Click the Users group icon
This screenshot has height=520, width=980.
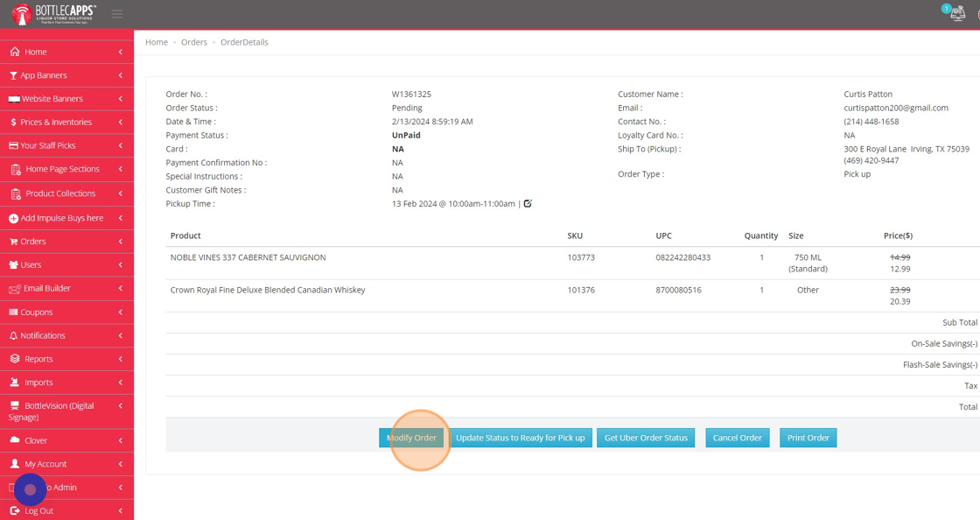click(13, 265)
